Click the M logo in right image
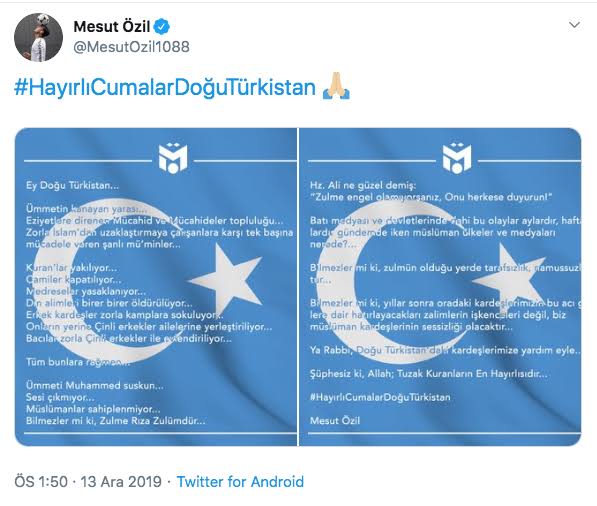 pyautogui.click(x=457, y=158)
